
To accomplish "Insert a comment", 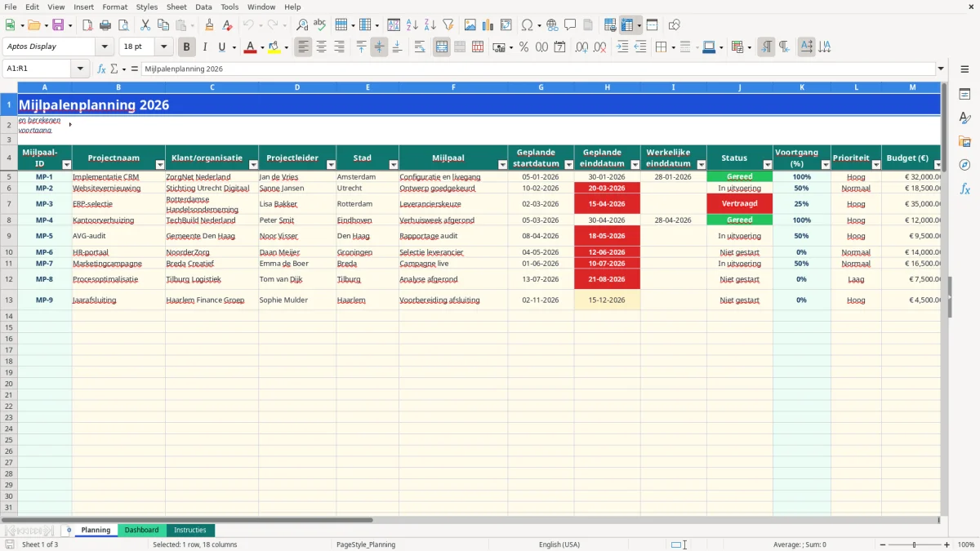I will (570, 25).
